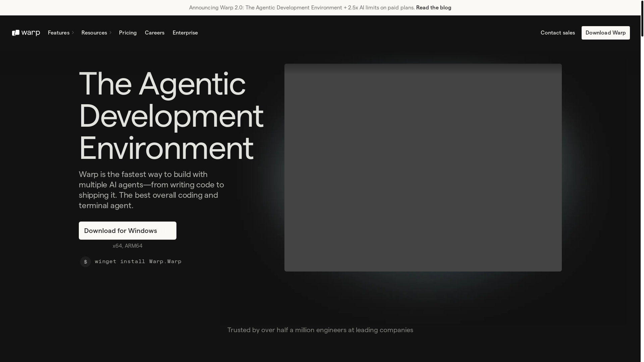
Task: Open the Careers page
Action: pos(155,33)
